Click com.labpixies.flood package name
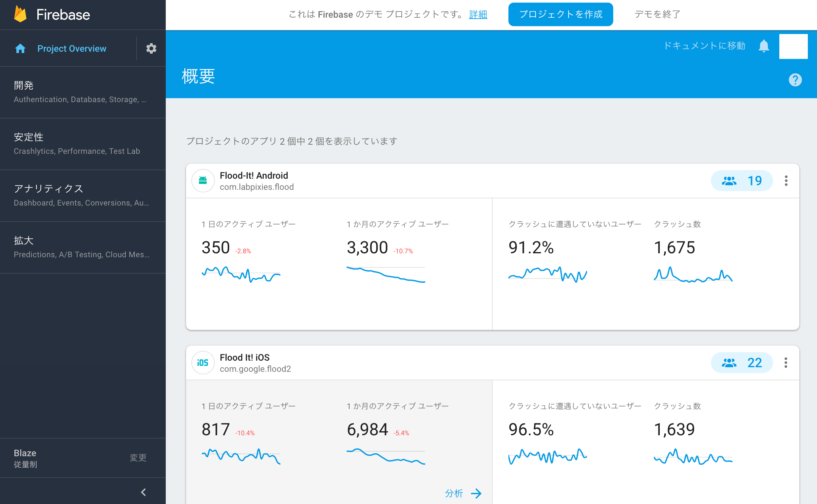 point(256,187)
